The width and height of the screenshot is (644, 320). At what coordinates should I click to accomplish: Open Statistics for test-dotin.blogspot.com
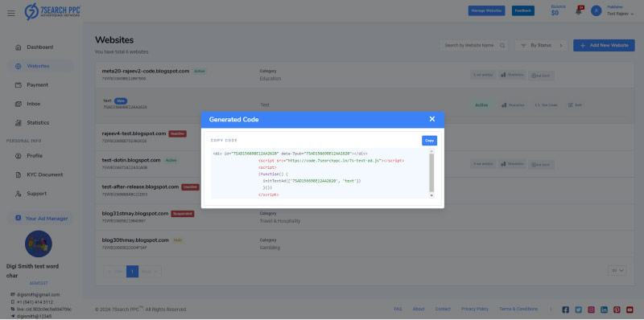(512, 164)
